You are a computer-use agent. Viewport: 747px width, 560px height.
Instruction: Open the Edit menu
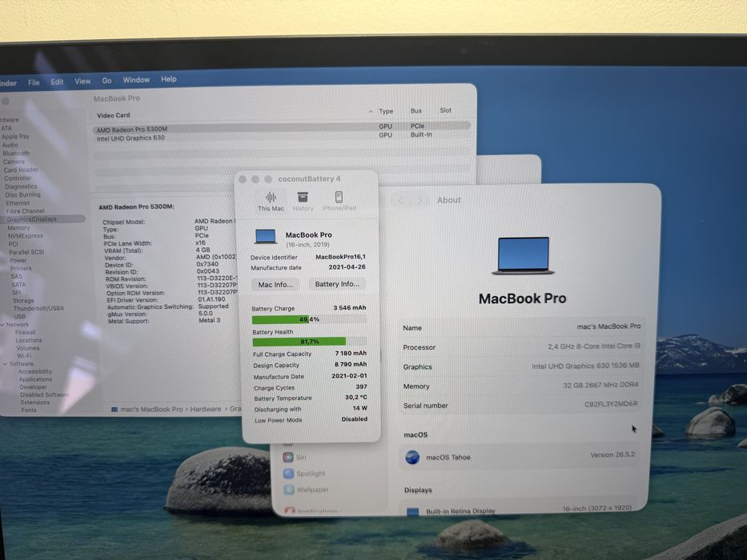pyautogui.click(x=57, y=82)
